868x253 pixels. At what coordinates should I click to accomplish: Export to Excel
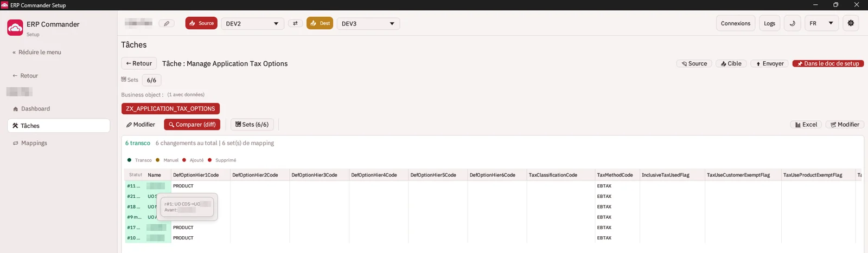click(x=806, y=125)
